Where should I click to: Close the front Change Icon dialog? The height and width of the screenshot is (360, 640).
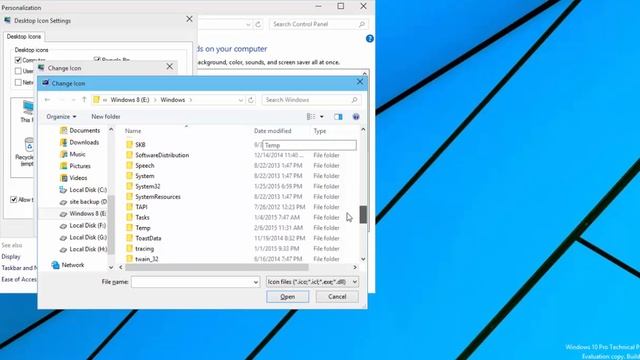(x=360, y=82)
